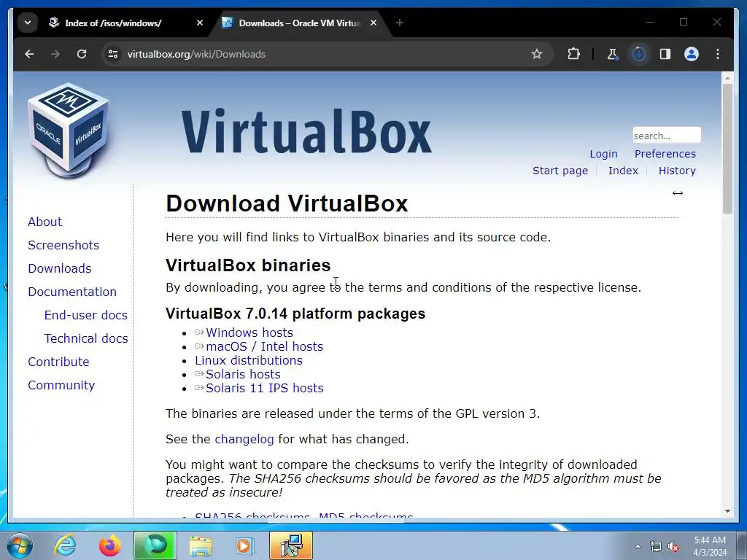
Task: Toggle the Chrome side panel
Action: (665, 54)
